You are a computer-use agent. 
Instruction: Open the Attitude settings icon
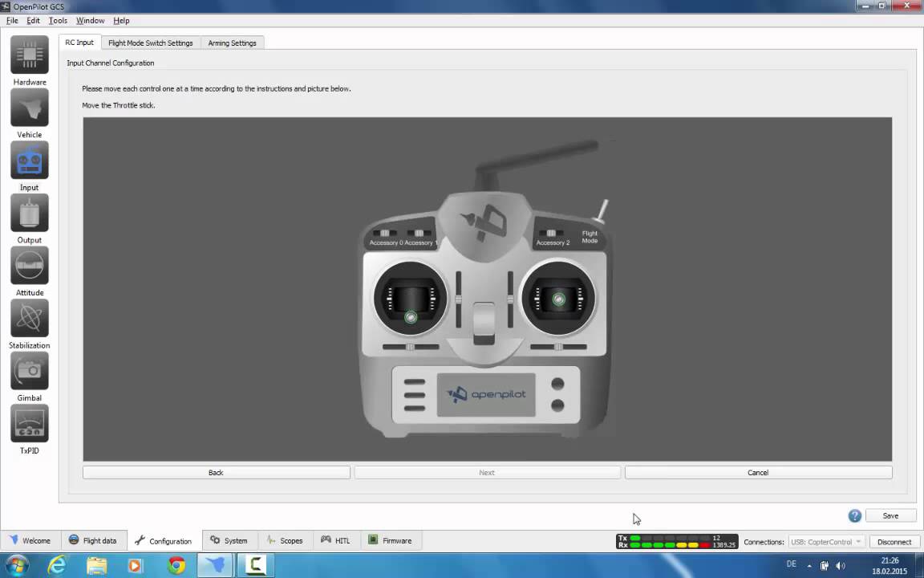30,265
